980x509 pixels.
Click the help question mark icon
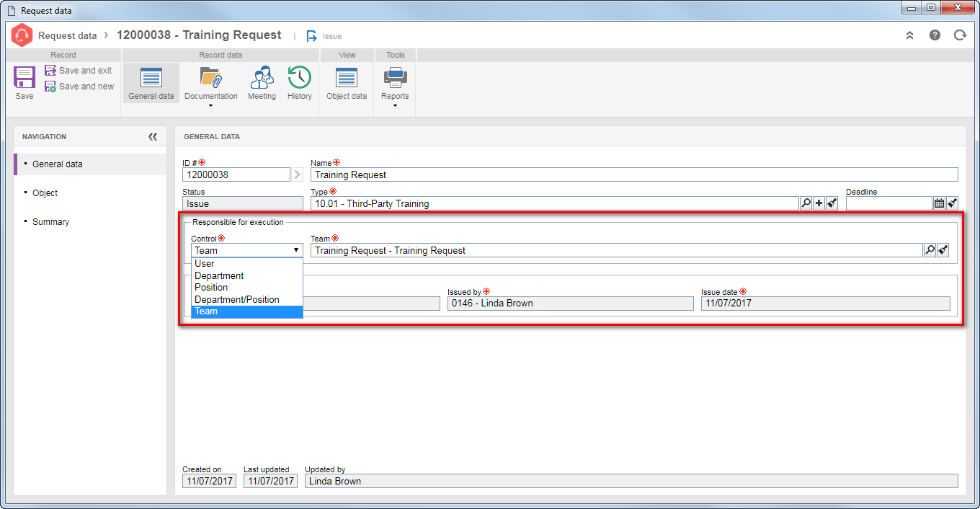[x=935, y=35]
